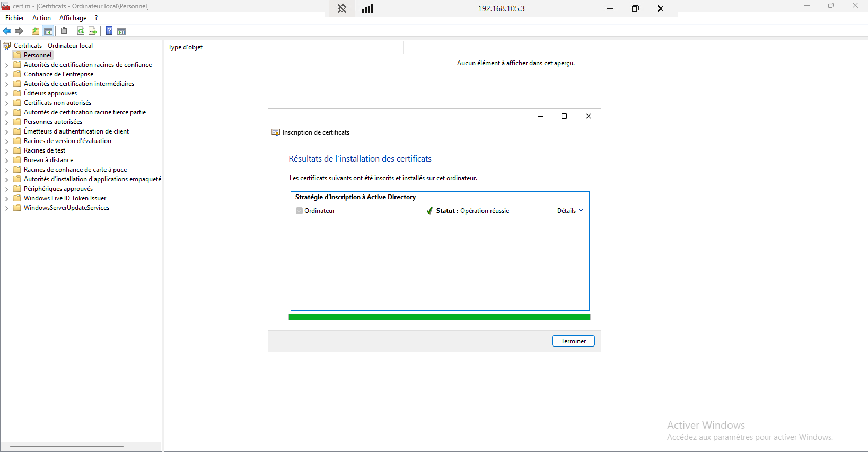Image resolution: width=868 pixels, height=452 pixels.
Task: Click the Terminer button
Action: [x=573, y=341]
